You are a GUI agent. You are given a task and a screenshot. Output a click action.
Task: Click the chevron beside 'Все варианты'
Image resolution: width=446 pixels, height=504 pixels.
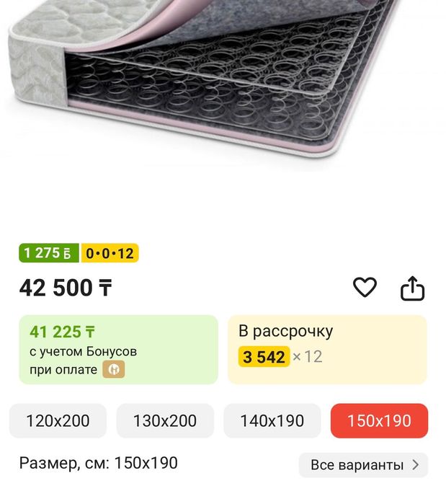point(416,465)
